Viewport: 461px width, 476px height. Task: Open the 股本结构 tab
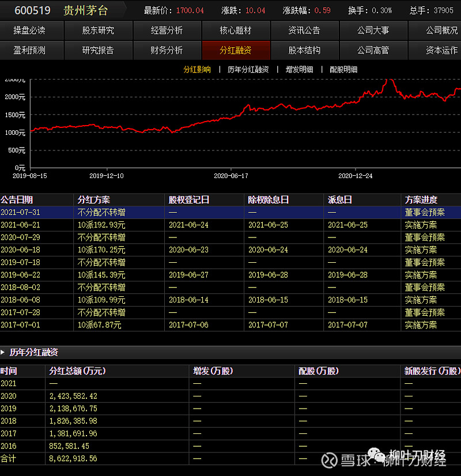304,50
